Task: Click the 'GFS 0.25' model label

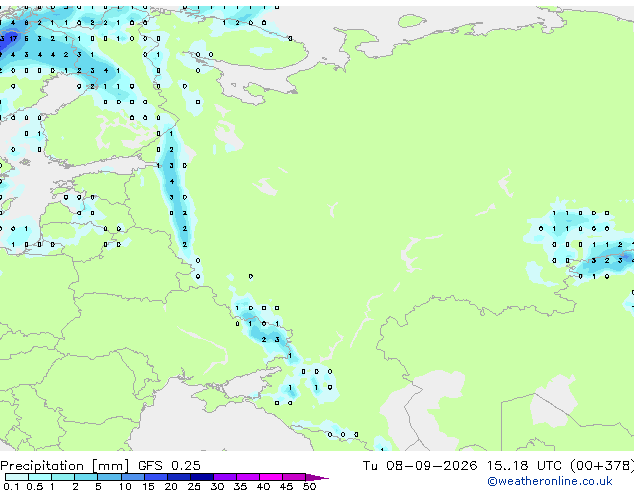Action: 169,466
